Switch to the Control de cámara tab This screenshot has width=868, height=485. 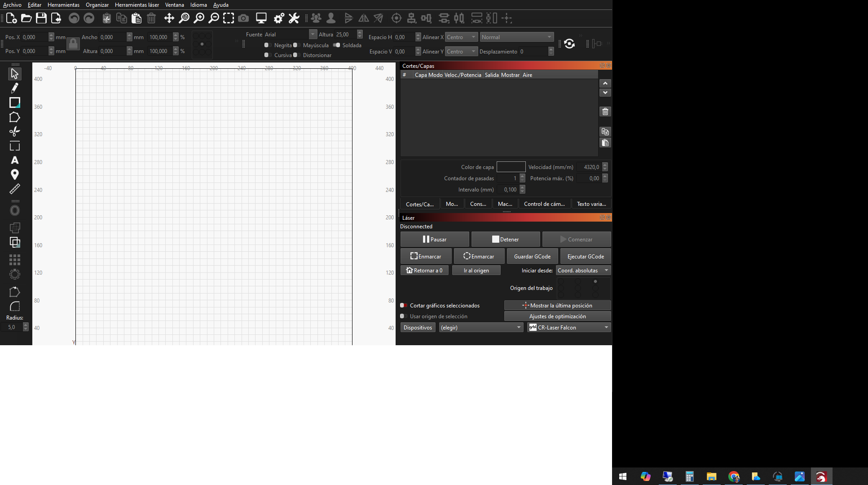pyautogui.click(x=544, y=204)
